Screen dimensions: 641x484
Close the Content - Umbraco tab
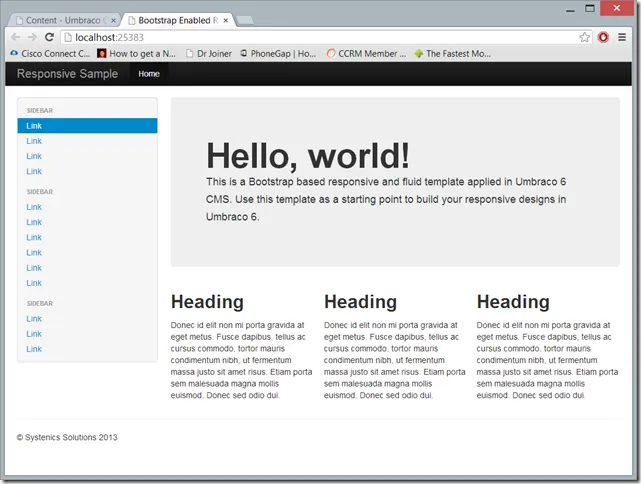pyautogui.click(x=113, y=20)
